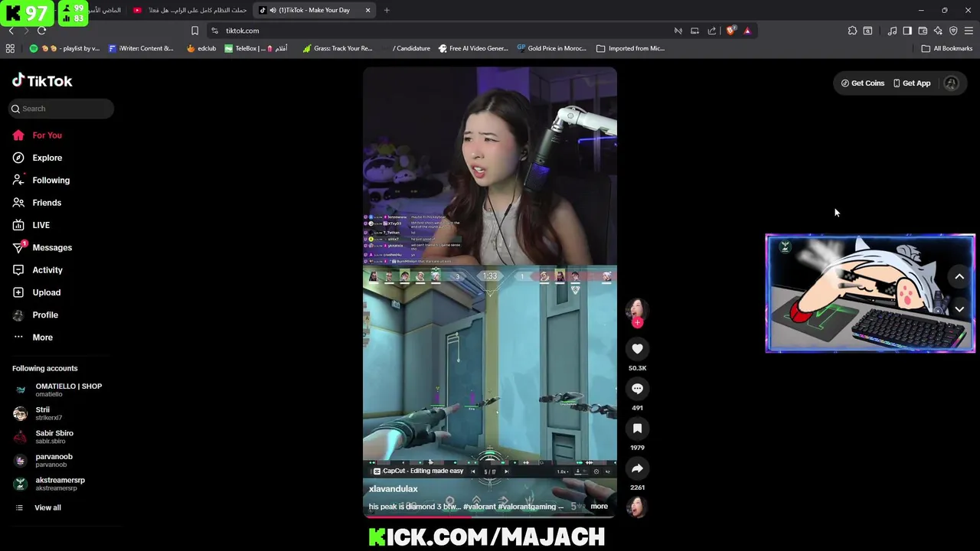Click the bookmark icon near address bar
Viewport: 980px width, 551px height.
194,31
